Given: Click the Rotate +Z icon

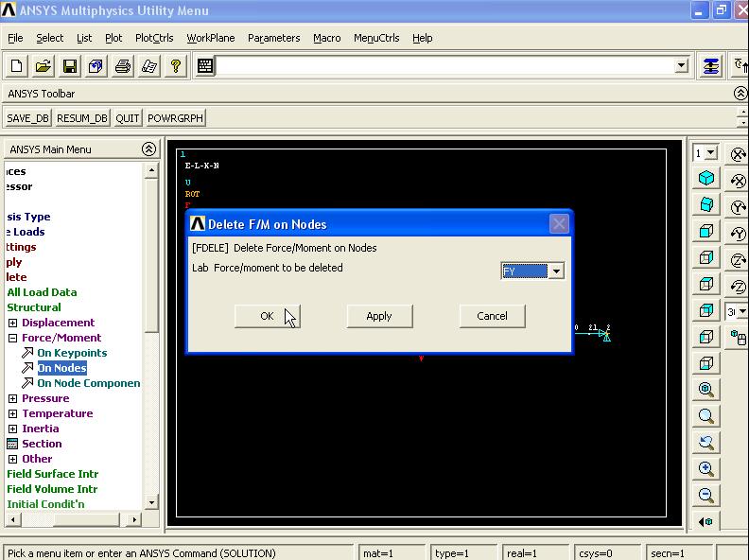Looking at the screenshot, I should (x=738, y=260).
